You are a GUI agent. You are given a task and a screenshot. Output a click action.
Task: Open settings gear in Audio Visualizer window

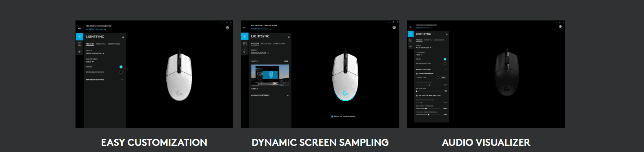560,27
